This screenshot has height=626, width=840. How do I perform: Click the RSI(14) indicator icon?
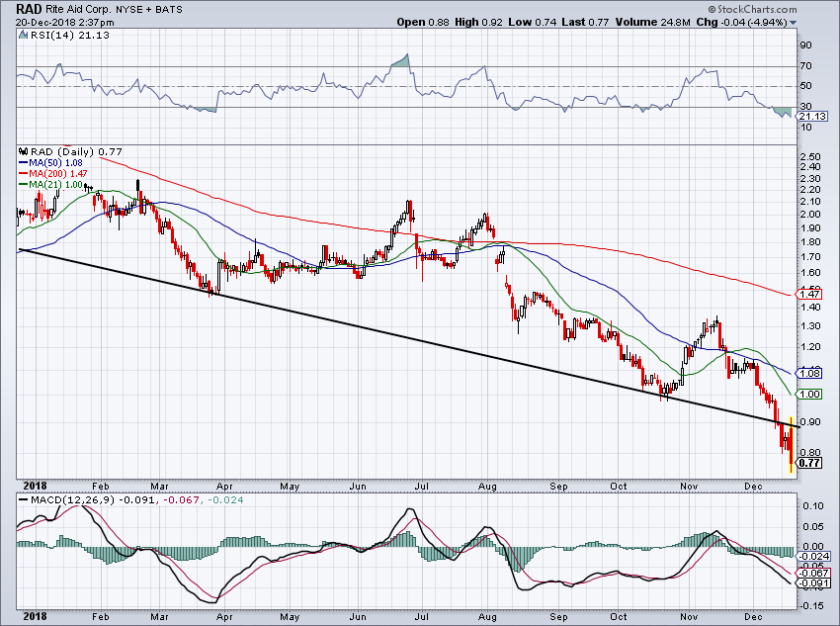click(x=23, y=35)
